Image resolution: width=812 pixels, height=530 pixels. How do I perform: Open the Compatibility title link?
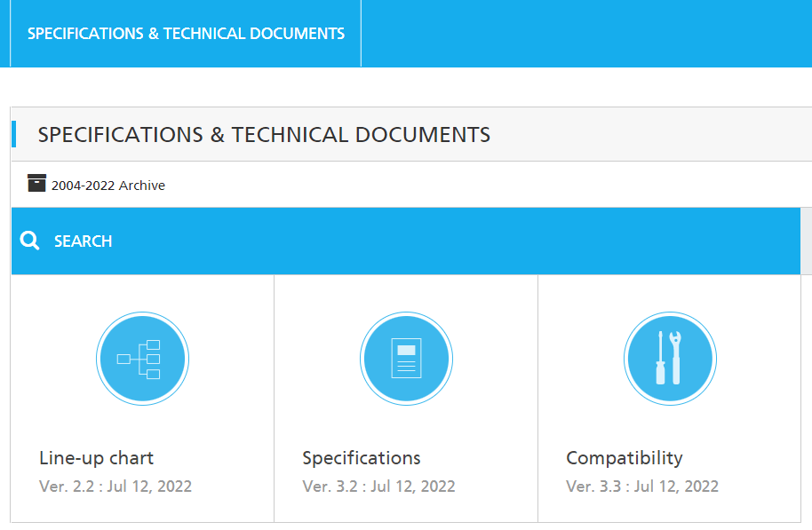click(624, 458)
